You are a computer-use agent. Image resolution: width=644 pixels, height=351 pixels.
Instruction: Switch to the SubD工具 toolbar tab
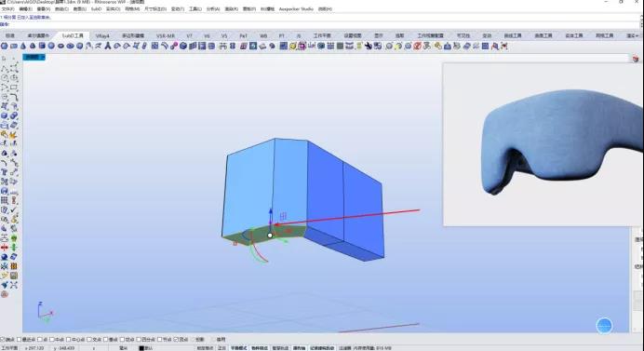coord(73,35)
